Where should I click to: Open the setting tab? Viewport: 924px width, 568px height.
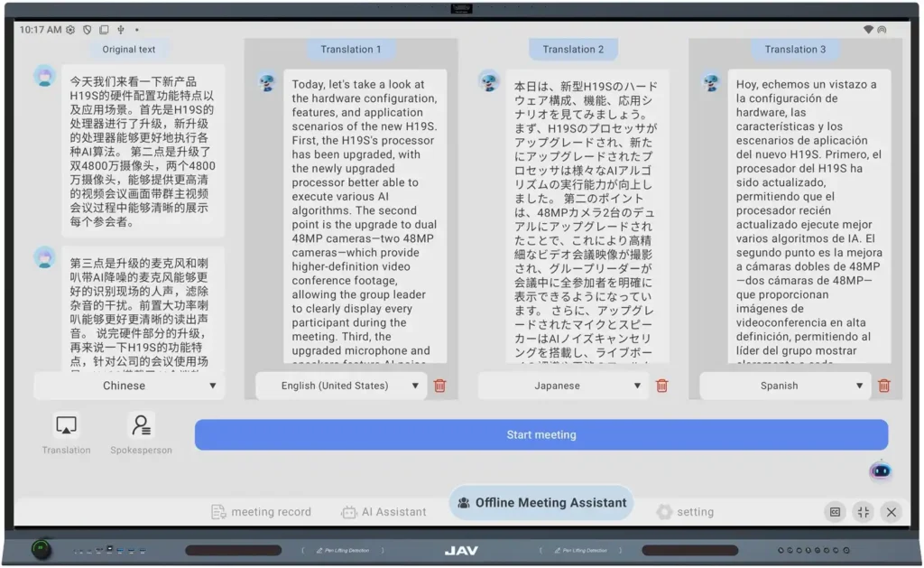click(x=686, y=512)
